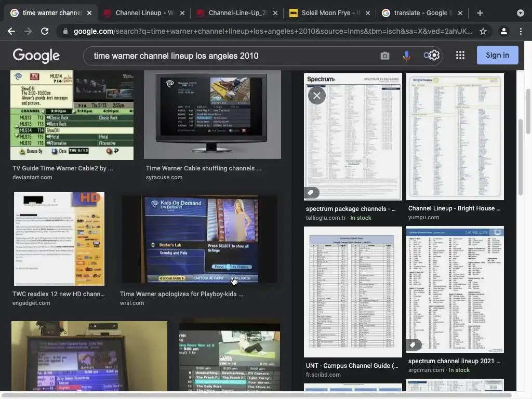Open the tab search dropdown arrow

click(x=521, y=13)
